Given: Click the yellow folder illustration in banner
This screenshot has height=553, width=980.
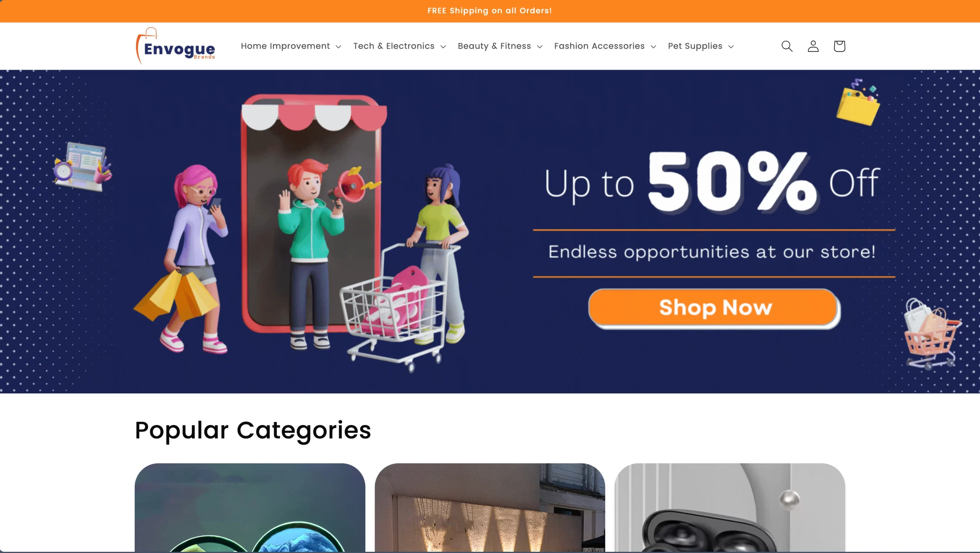Looking at the screenshot, I should click(858, 103).
